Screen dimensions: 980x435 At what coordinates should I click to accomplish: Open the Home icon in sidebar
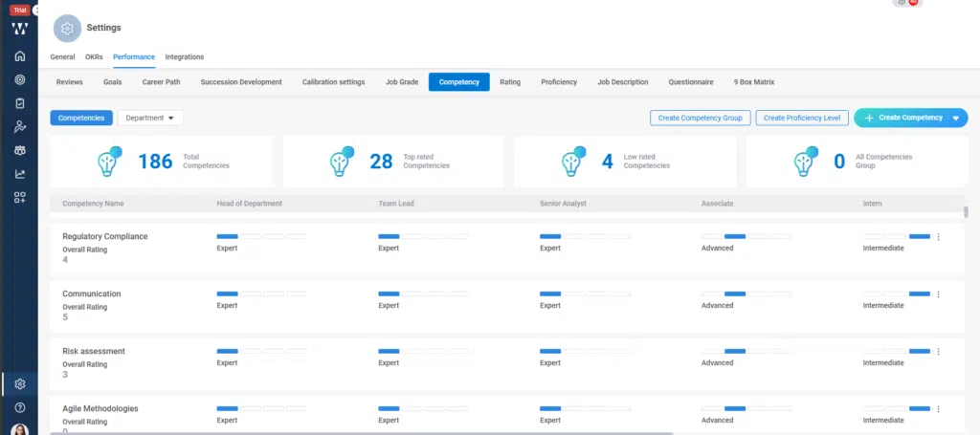click(x=19, y=55)
